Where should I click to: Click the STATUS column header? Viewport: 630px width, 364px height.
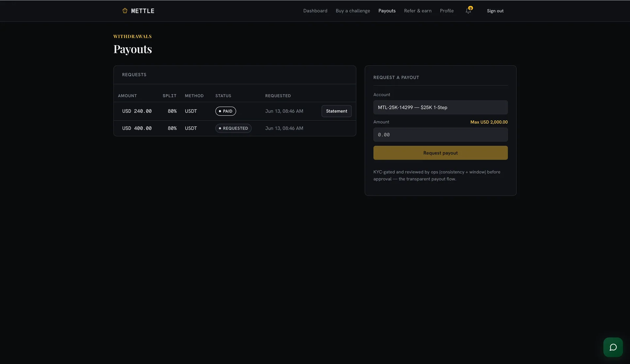click(x=223, y=96)
